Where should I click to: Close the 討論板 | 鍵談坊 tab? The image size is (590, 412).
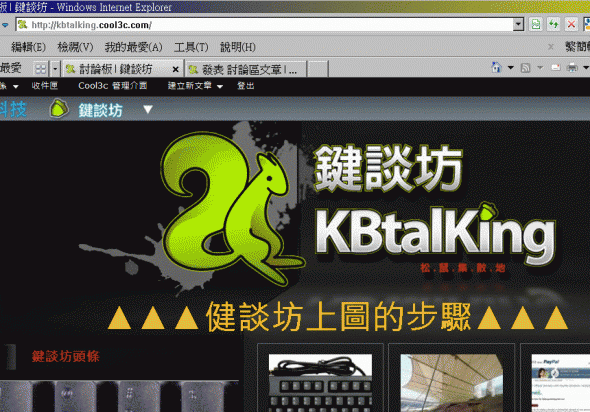(175, 69)
